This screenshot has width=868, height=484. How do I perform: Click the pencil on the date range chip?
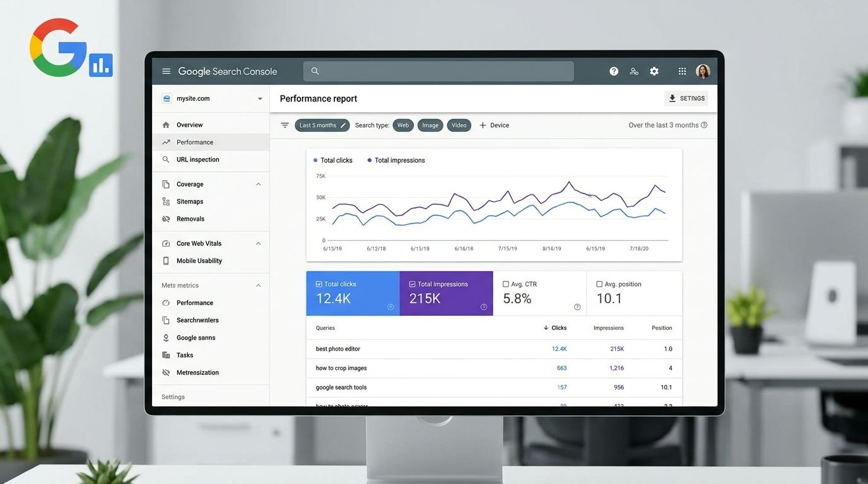click(343, 125)
